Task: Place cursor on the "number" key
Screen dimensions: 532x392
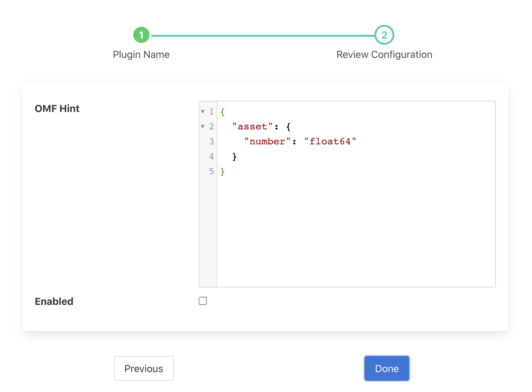Action: pyautogui.click(x=267, y=142)
